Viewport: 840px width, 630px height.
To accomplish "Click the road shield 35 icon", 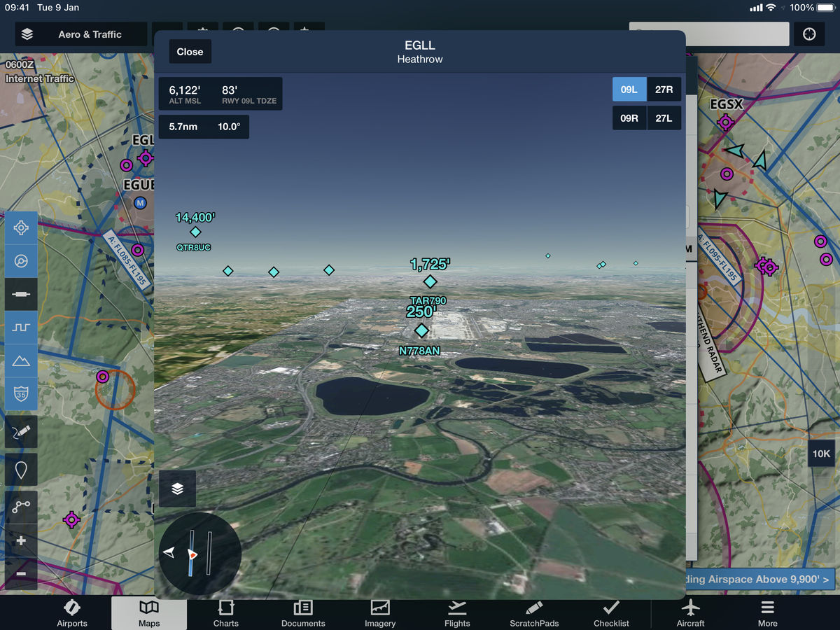I will pyautogui.click(x=21, y=394).
